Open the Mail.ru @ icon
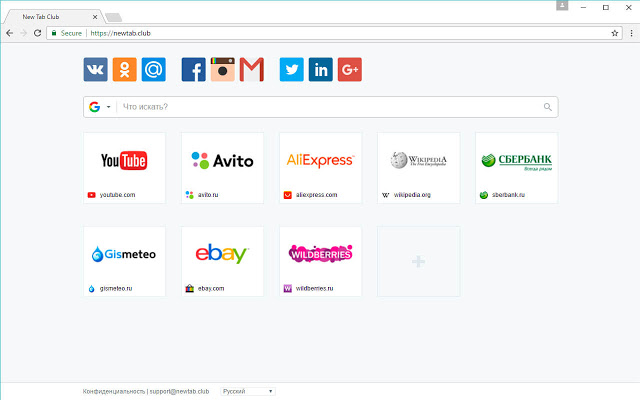Viewport: 640px width, 400px height. [153, 69]
